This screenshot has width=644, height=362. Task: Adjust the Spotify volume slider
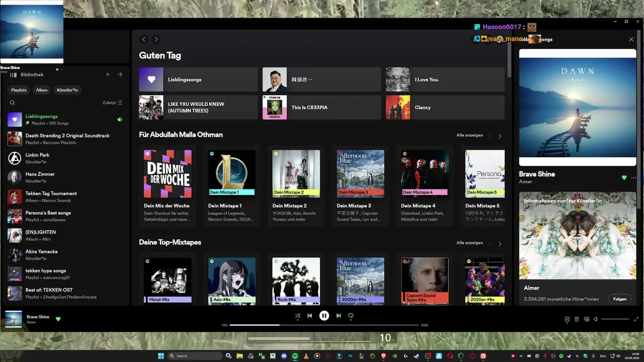[615, 319]
